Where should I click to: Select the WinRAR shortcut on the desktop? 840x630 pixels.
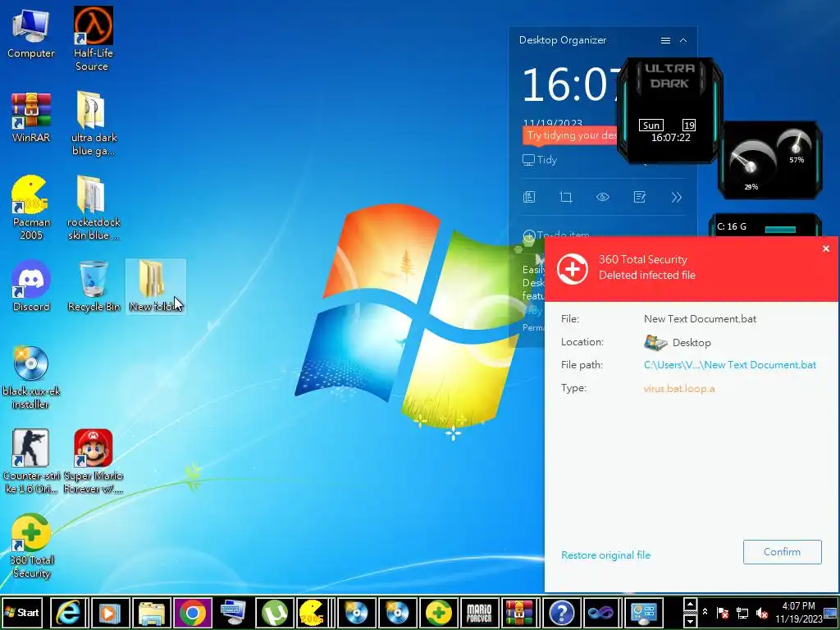[31, 117]
